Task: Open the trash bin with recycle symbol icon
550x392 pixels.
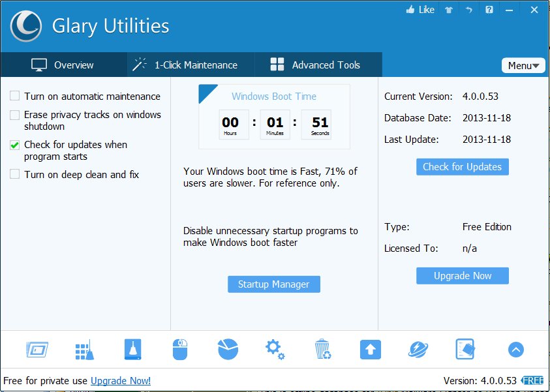Action: (x=322, y=349)
